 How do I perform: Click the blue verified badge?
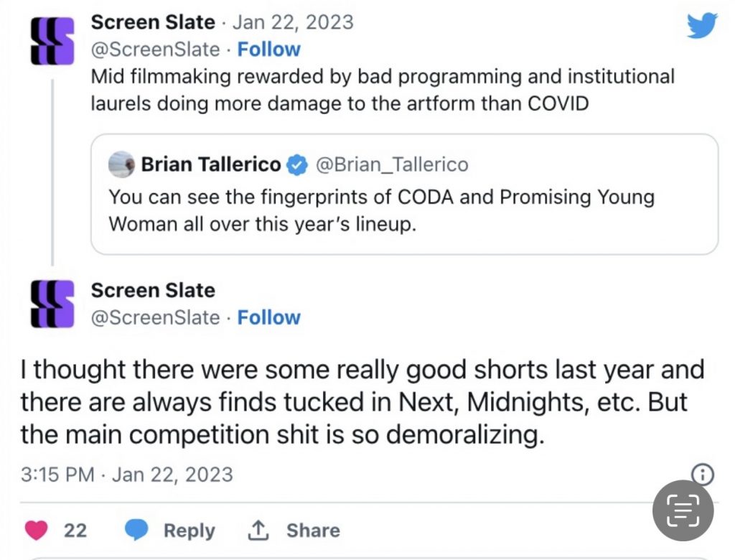[x=296, y=165]
